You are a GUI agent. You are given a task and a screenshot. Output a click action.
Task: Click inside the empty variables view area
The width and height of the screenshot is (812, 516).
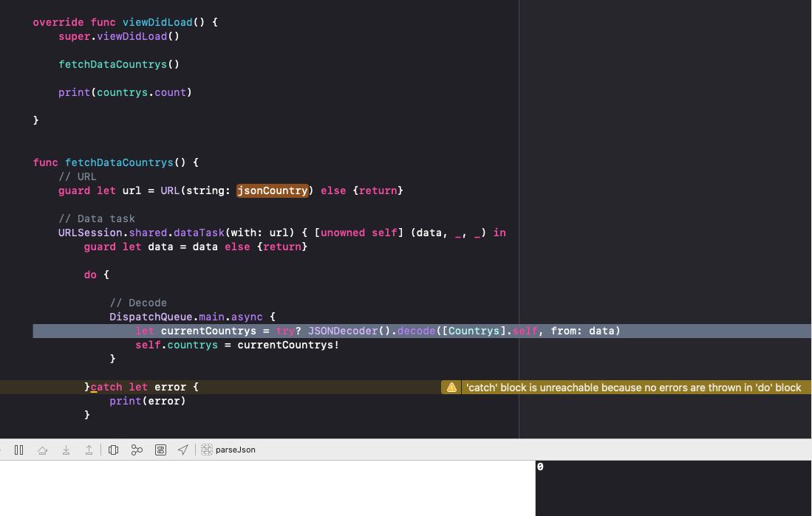(x=267, y=488)
